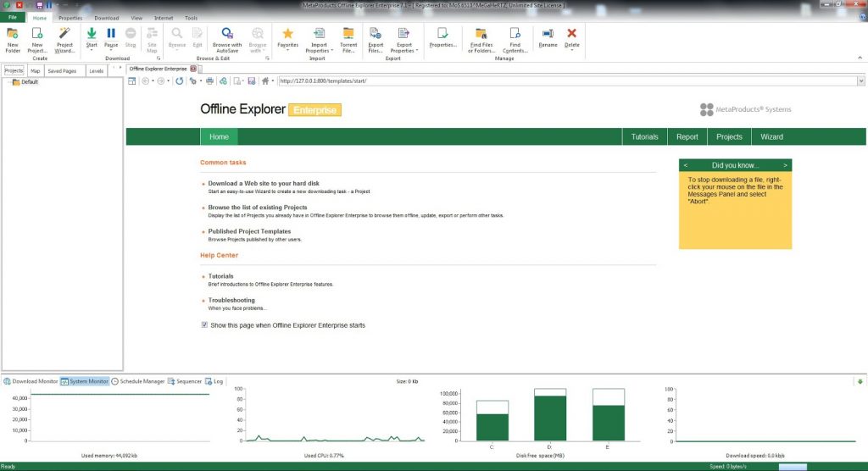The image size is (868, 471).
Task: Go forward in the browser toolbar
Action: (160, 80)
